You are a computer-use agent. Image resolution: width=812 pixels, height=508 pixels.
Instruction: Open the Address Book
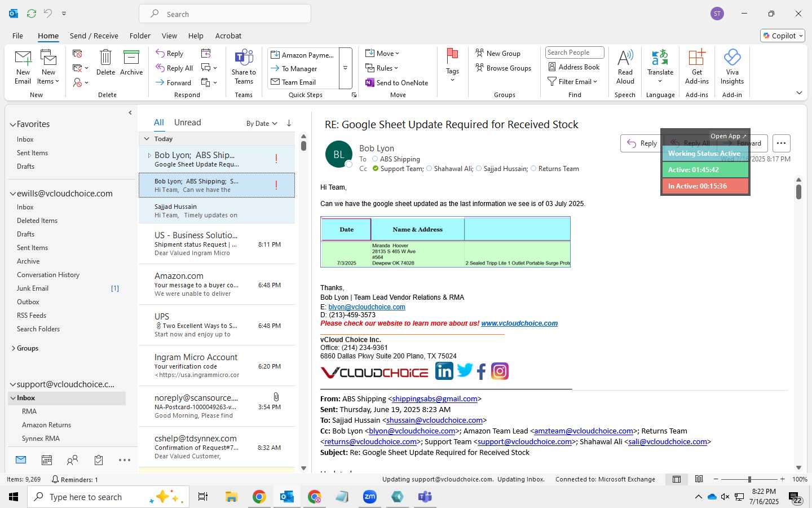(574, 67)
